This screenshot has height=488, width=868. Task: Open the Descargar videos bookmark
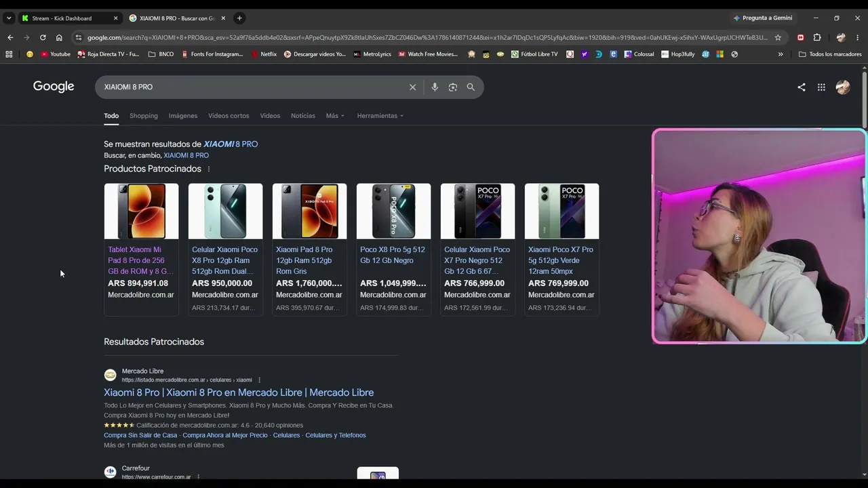tap(315, 54)
